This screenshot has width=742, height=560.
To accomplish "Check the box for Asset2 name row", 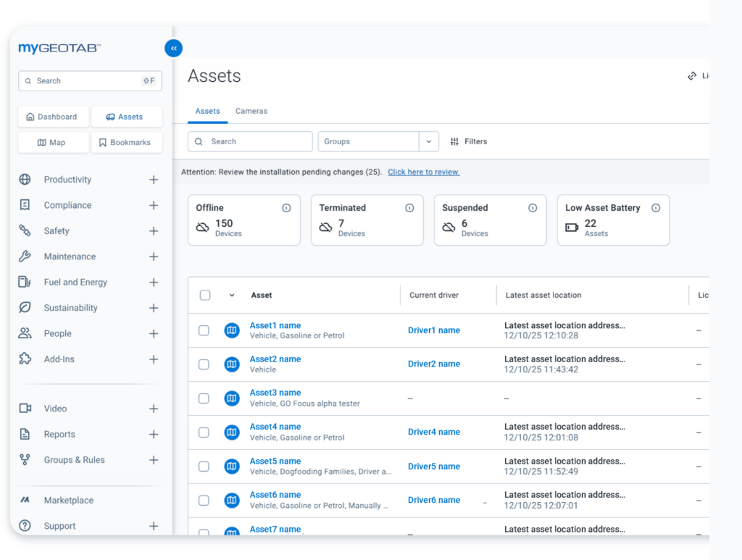I will (204, 364).
